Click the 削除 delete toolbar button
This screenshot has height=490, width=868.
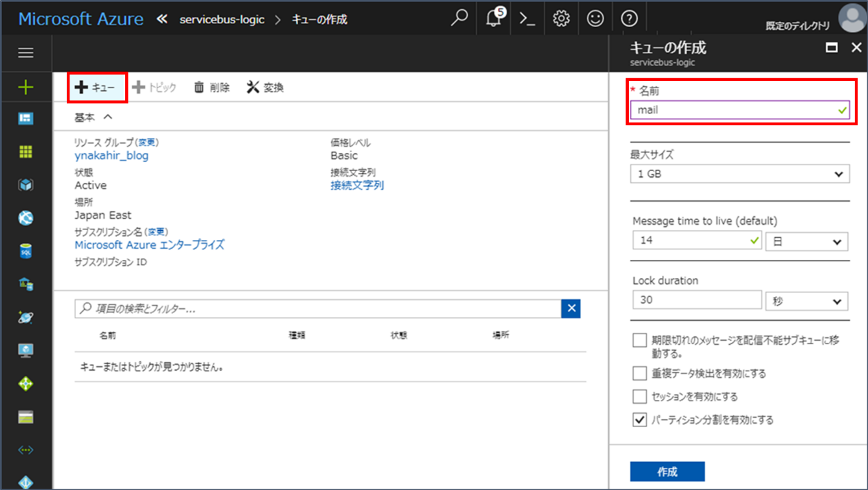click(x=211, y=88)
